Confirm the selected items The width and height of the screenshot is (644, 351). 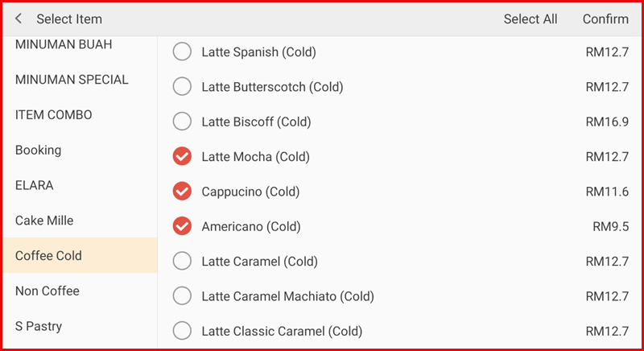coord(605,19)
